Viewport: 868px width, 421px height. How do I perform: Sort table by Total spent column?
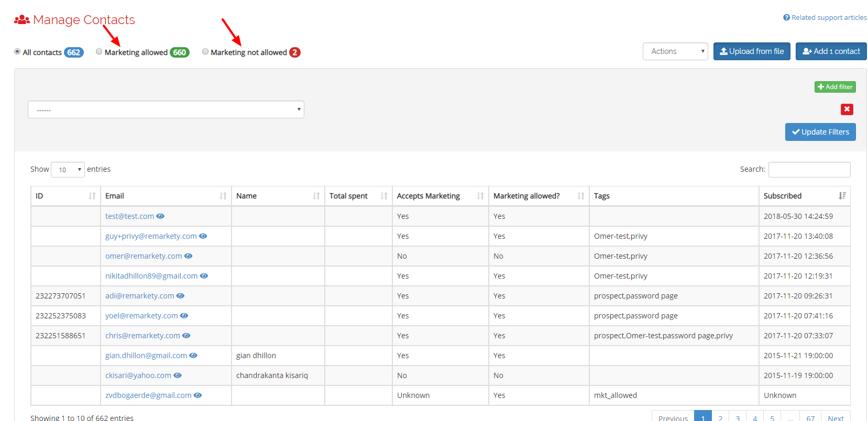click(358, 196)
